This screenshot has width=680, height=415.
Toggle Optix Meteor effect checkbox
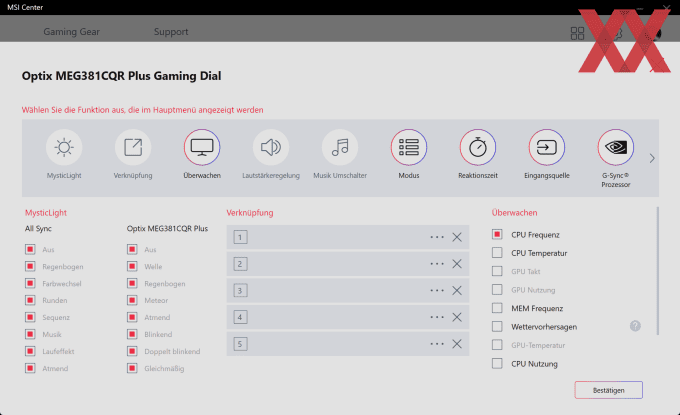[132, 300]
